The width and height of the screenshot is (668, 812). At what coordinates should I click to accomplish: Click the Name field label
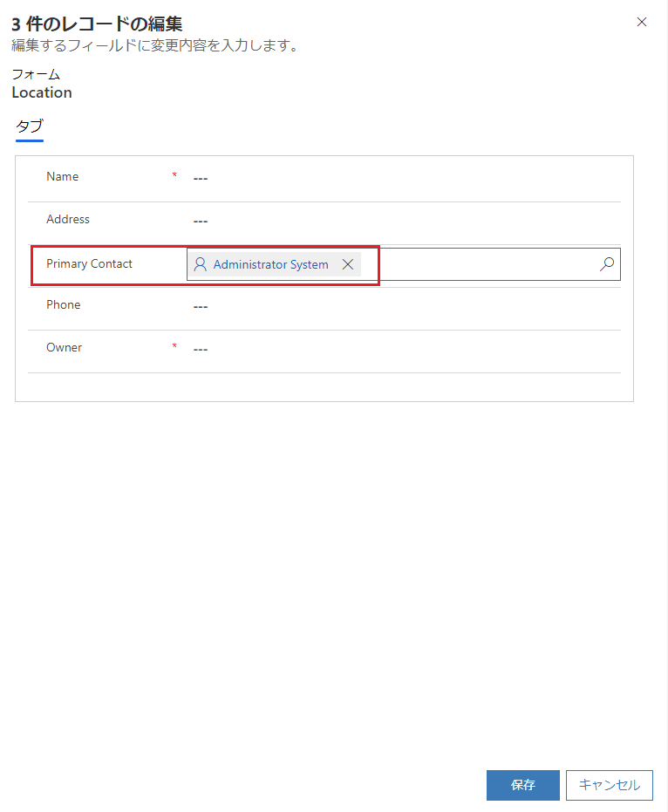pyautogui.click(x=63, y=176)
